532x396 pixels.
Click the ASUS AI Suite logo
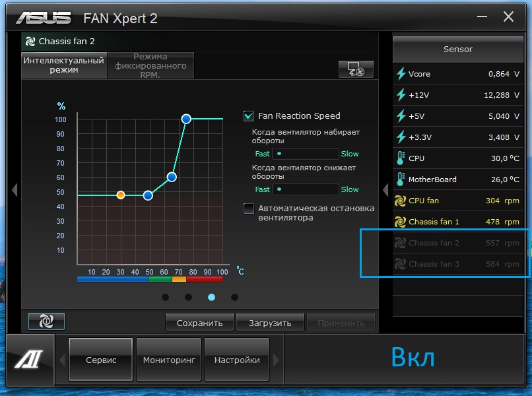point(28,359)
